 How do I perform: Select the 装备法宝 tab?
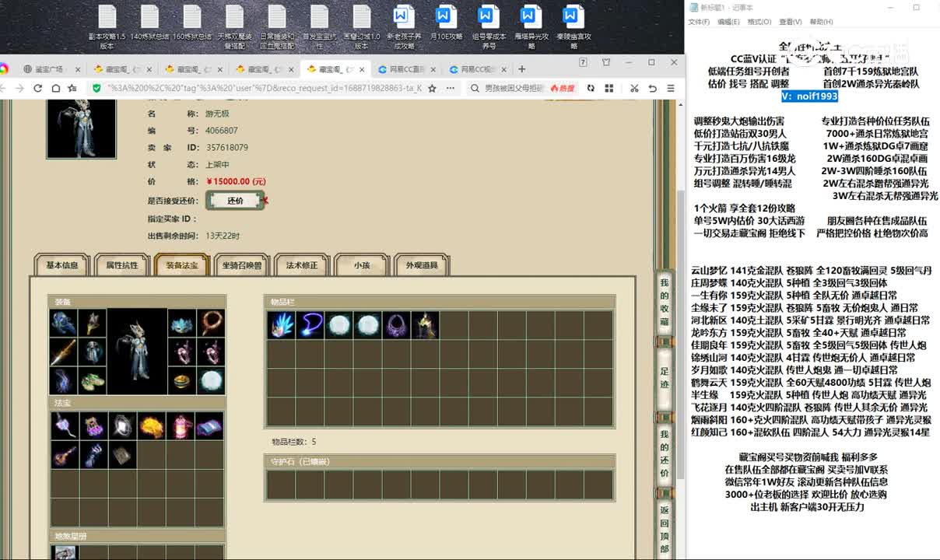(182, 265)
